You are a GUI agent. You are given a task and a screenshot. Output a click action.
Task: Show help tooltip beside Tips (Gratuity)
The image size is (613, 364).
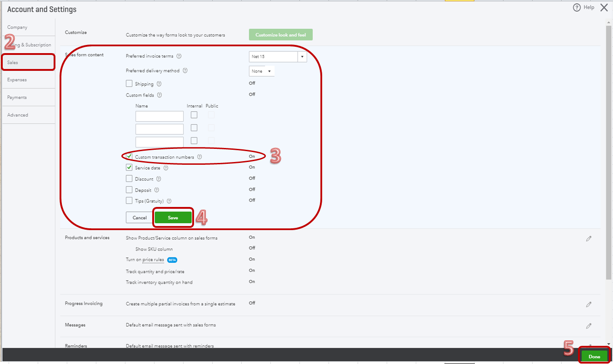[x=169, y=201]
